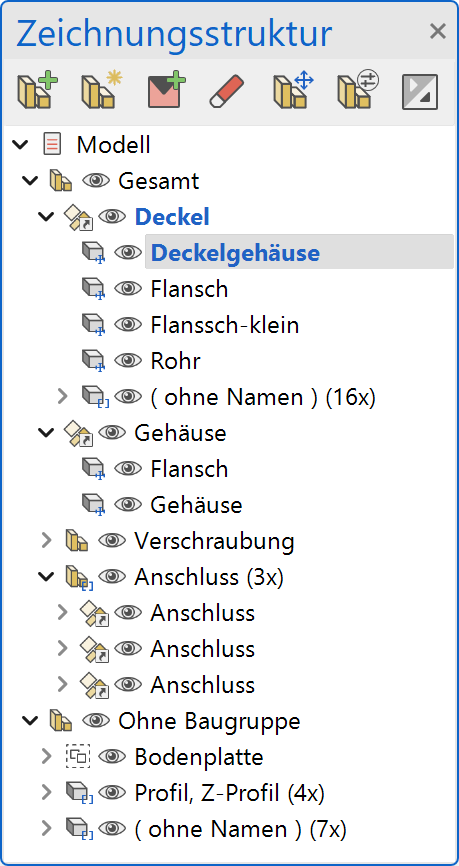459x866 pixels.
Task: Select the Gesamt assembly entry
Action: point(159,181)
